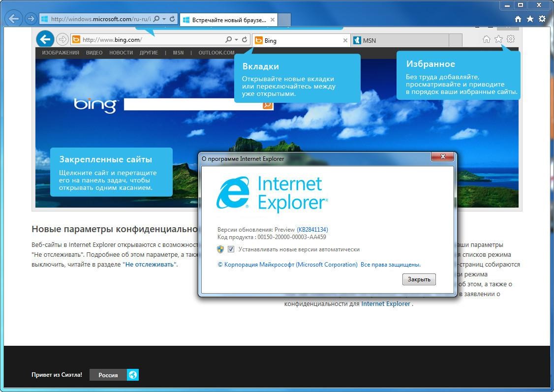This screenshot has width=554, height=392.
Task: Switch to the MSN tab
Action: [x=400, y=40]
